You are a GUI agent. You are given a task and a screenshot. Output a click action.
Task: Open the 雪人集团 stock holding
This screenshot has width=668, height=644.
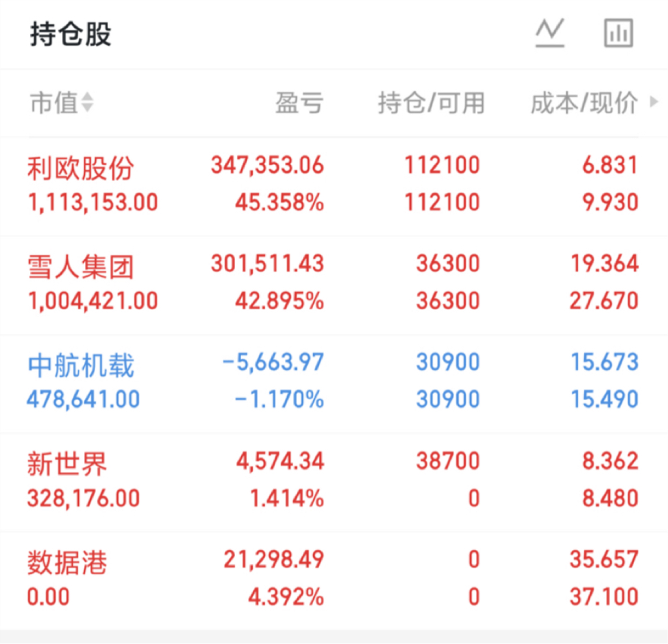pos(81,267)
